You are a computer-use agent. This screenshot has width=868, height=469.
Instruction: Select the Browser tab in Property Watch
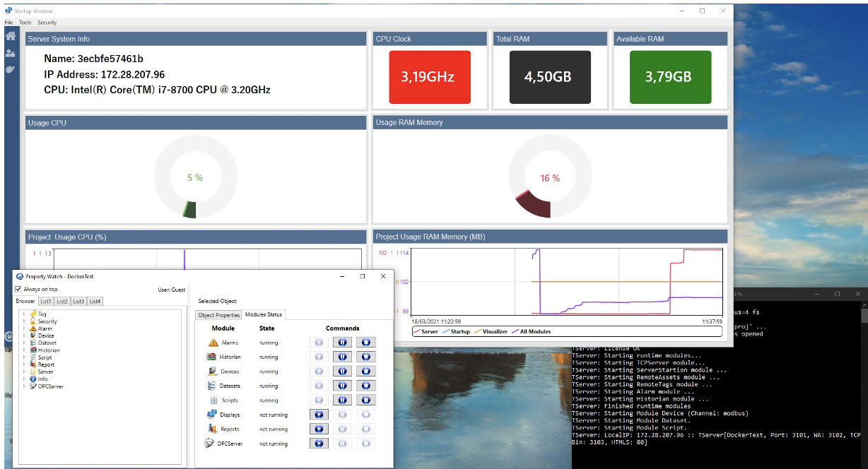pyautogui.click(x=26, y=302)
